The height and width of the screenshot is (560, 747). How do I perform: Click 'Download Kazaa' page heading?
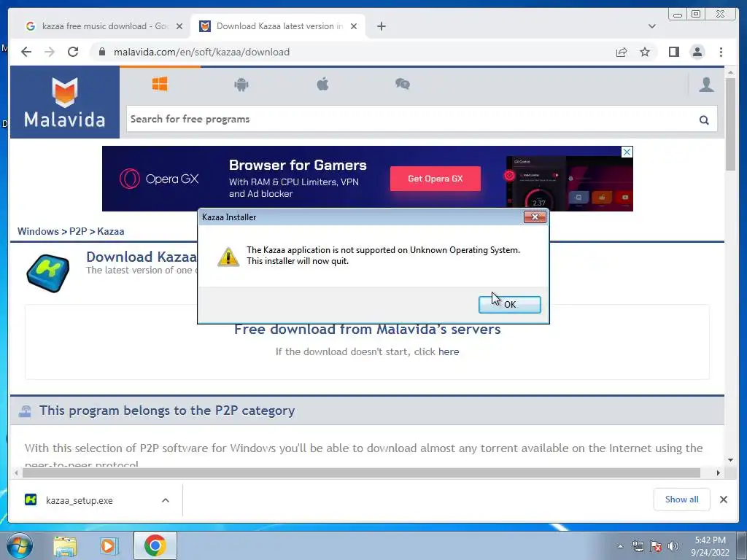(x=141, y=257)
